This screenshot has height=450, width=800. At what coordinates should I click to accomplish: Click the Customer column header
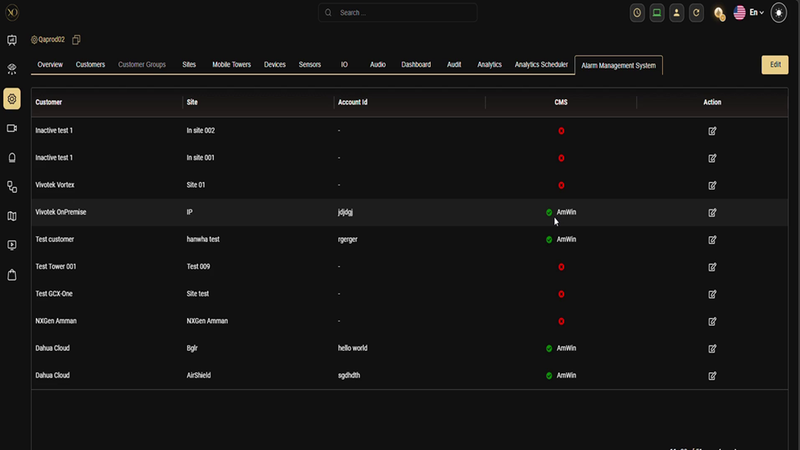[49, 102]
